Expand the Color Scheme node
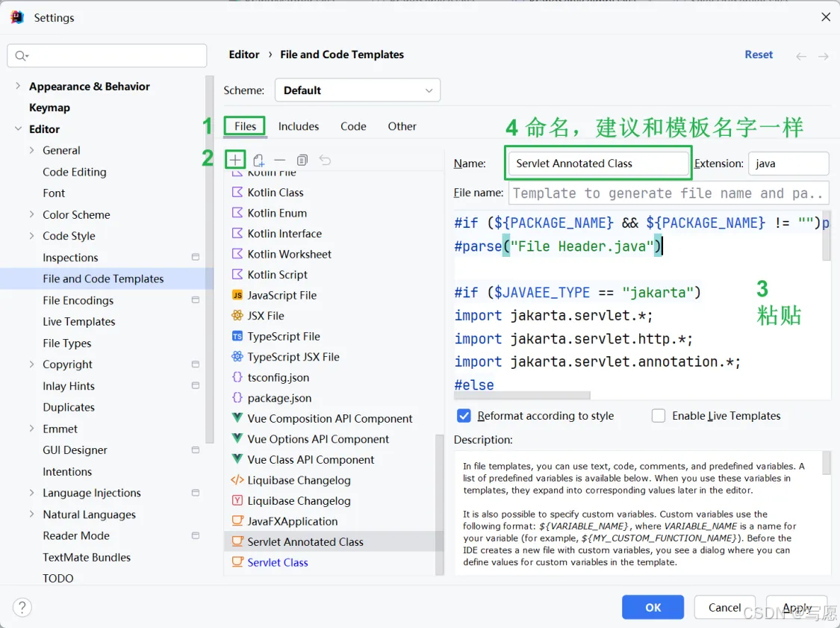840x628 pixels. [31, 214]
